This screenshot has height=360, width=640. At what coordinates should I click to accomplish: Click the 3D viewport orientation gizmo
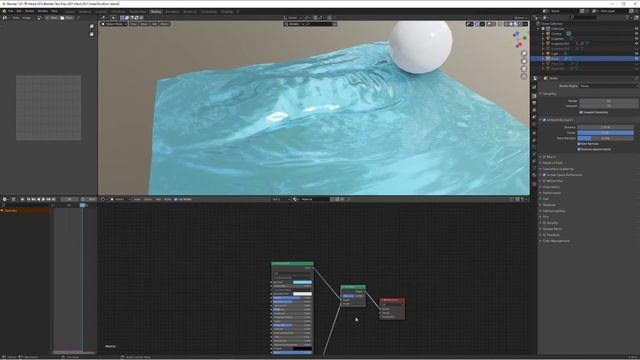pyautogui.click(x=519, y=39)
